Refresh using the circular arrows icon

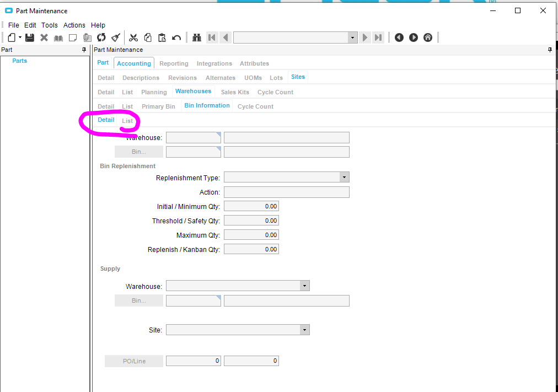pos(101,37)
